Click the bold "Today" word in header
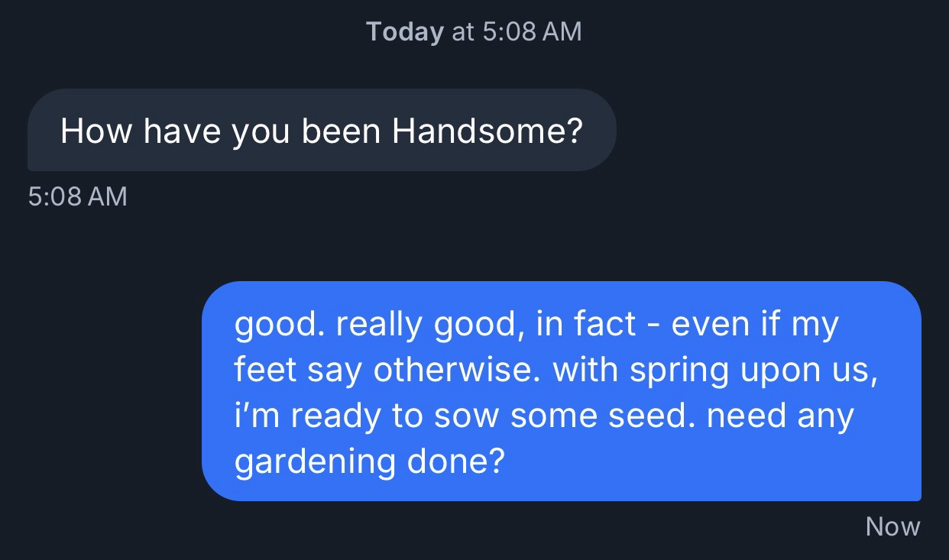Viewport: 949px width, 560px height. click(404, 31)
